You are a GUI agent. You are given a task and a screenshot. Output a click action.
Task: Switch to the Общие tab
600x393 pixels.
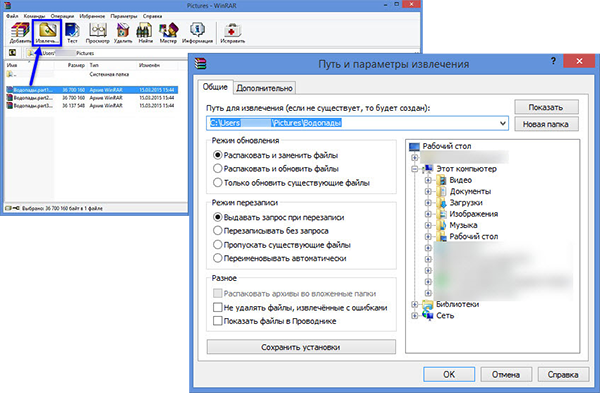215,87
